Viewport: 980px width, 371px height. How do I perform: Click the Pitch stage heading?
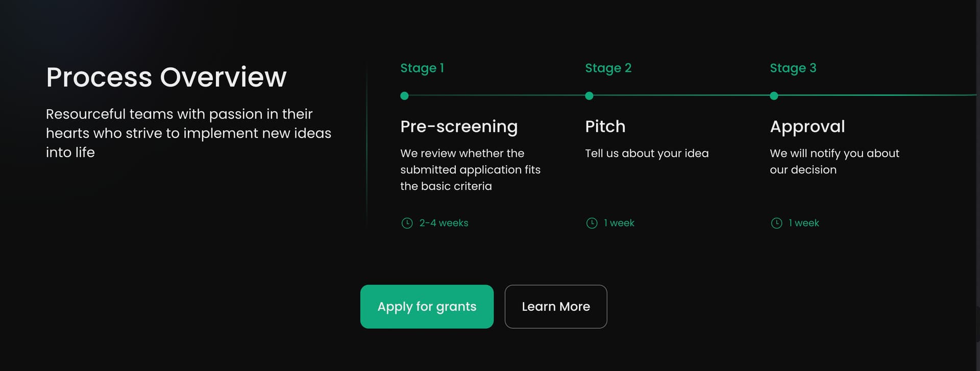(x=605, y=127)
